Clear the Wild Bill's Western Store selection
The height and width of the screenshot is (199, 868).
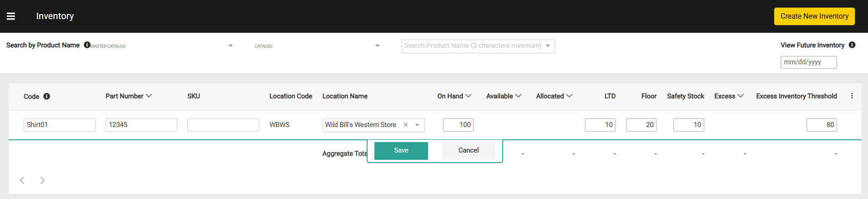tap(405, 125)
